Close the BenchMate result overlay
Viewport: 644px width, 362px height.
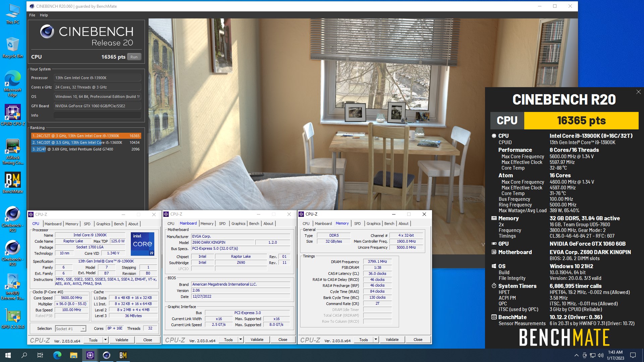tap(638, 92)
